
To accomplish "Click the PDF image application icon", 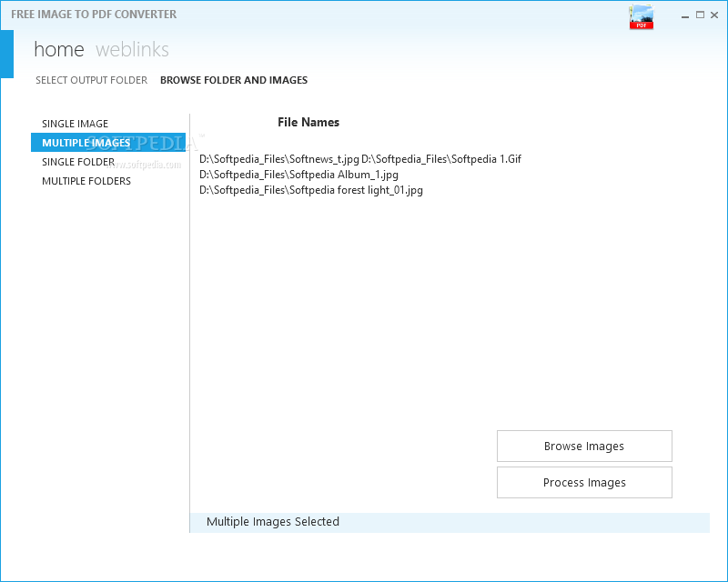I will pos(642,17).
